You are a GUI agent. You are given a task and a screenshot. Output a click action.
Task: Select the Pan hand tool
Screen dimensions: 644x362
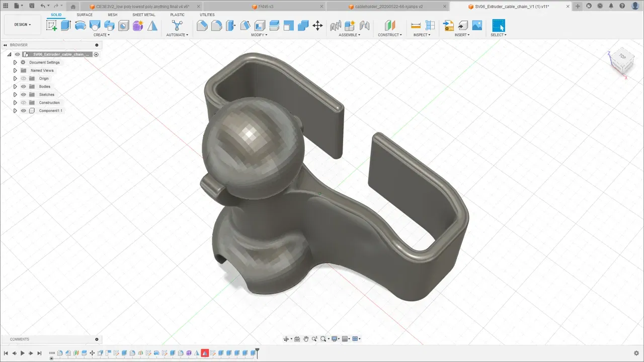click(305, 339)
